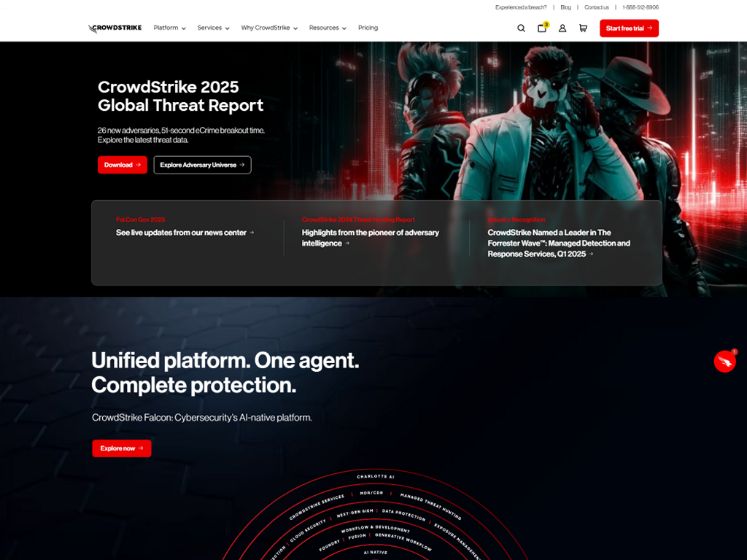Expand the Why CrowdStrike menu
Image resolution: width=747 pixels, height=560 pixels.
pyautogui.click(x=269, y=28)
